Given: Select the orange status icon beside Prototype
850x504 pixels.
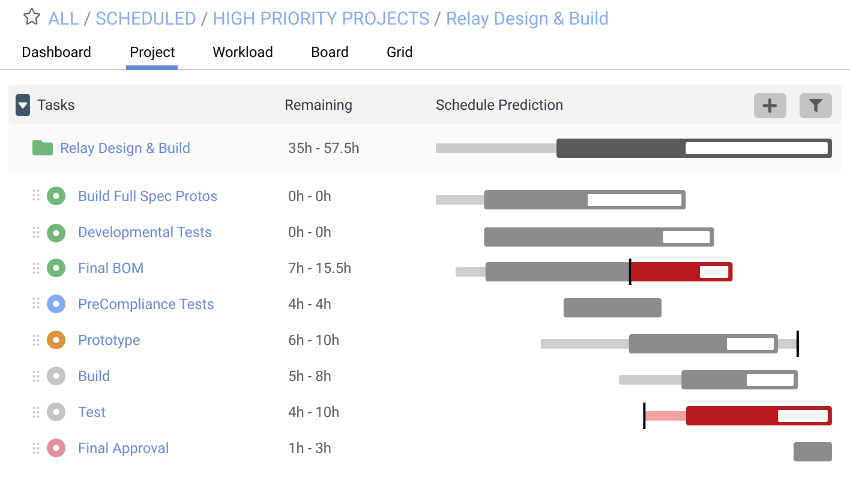Looking at the screenshot, I should [56, 340].
